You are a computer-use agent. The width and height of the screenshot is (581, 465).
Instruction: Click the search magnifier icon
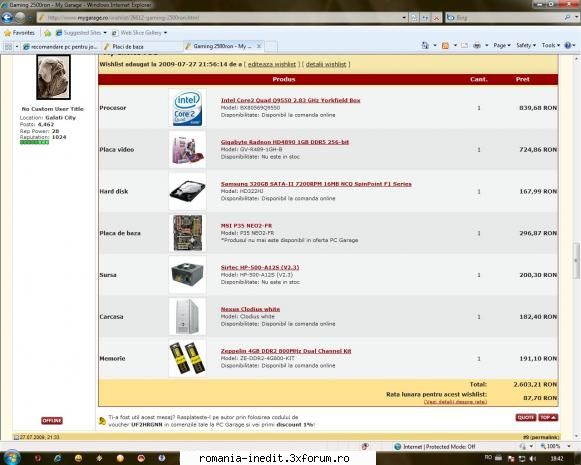pyautogui.click(x=567, y=17)
